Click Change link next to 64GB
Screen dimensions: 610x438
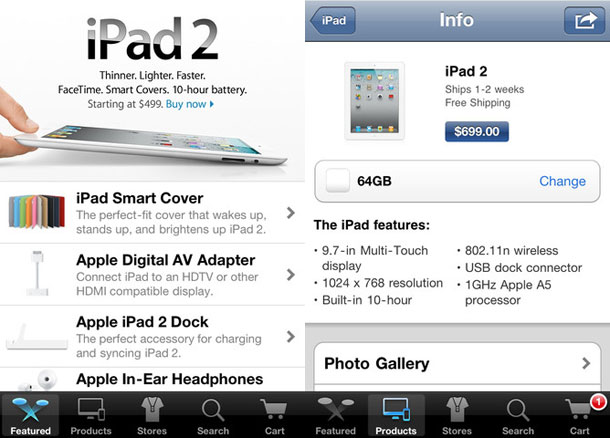click(562, 181)
